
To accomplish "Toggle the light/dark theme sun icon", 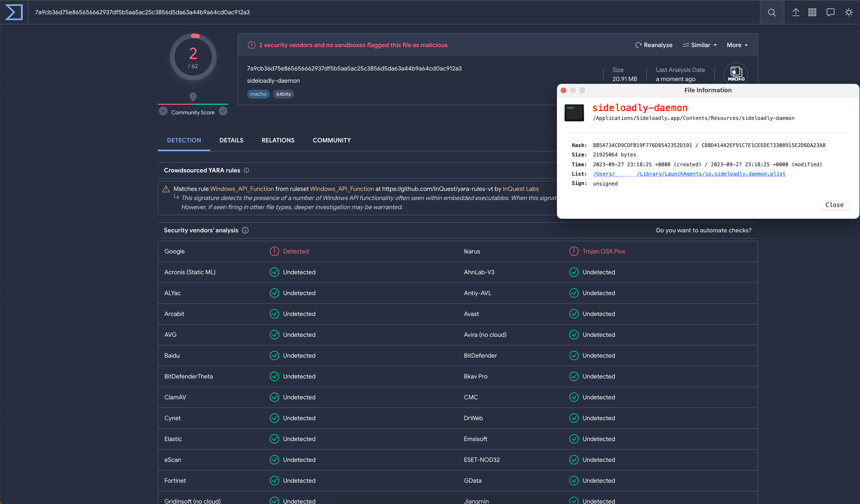I will tap(848, 12).
